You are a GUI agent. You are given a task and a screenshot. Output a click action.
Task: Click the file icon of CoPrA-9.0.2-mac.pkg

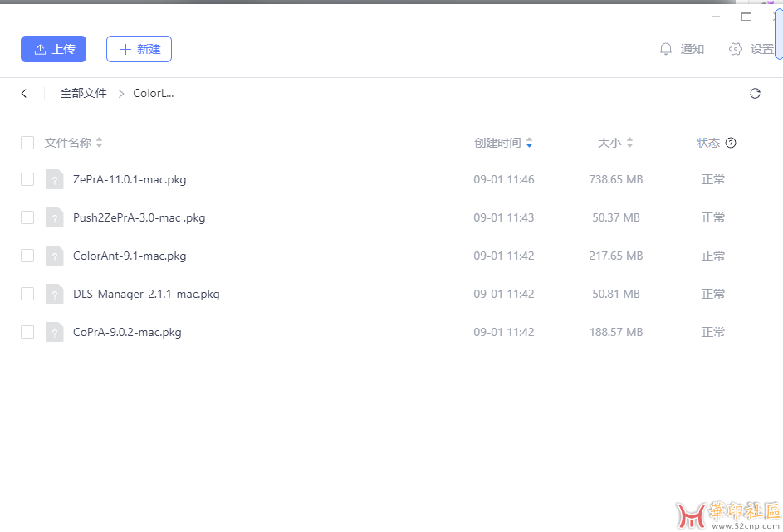click(55, 332)
